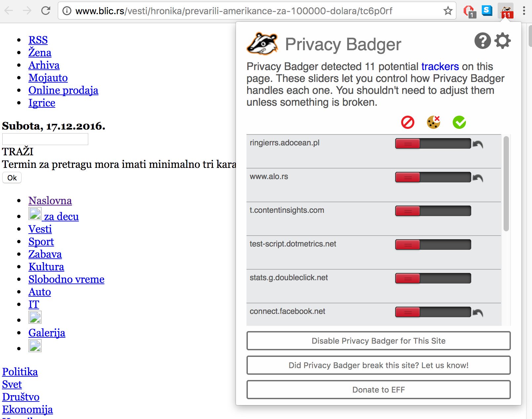Image resolution: width=532 pixels, height=419 pixels.
Task: Open the Sport navigation link
Action: pyautogui.click(x=41, y=242)
